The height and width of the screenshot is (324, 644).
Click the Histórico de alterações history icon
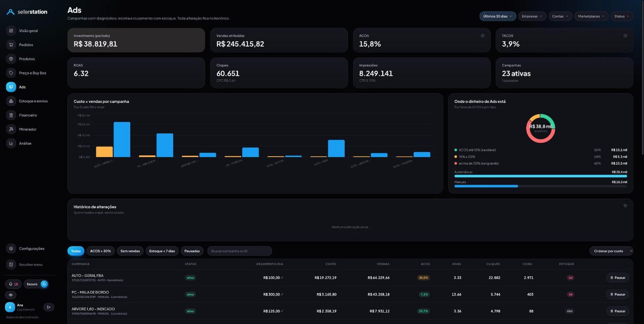click(625, 206)
